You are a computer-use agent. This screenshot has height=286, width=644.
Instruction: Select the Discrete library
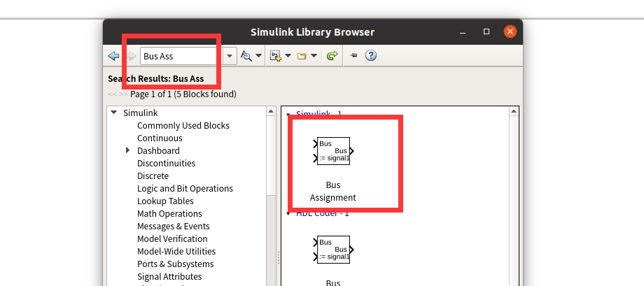[x=153, y=176]
